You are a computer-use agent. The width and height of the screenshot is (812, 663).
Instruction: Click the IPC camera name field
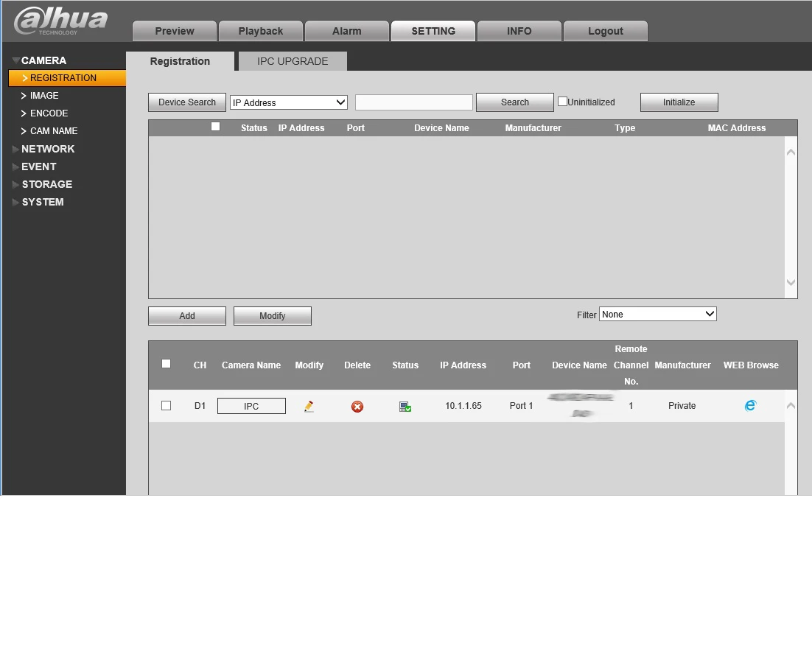point(251,406)
